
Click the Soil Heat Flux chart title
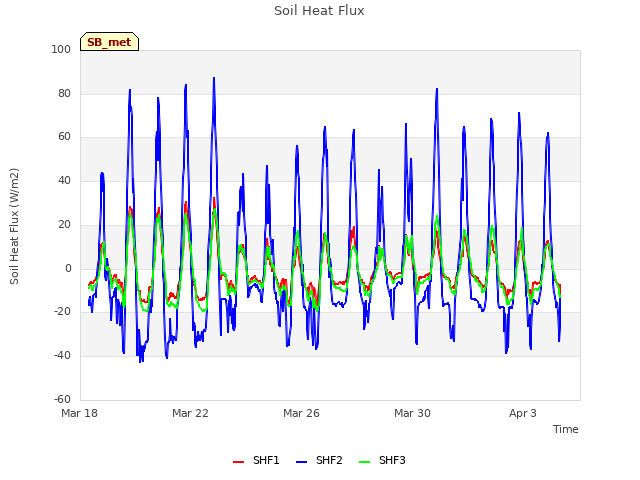[x=319, y=11]
